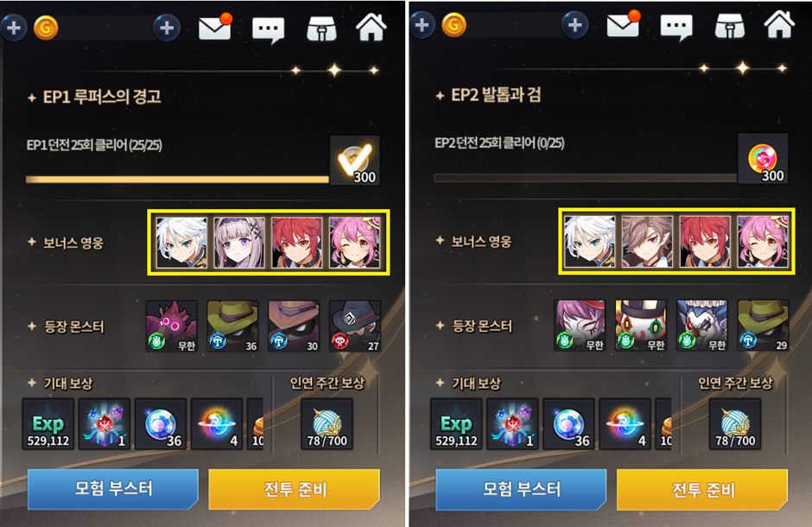812x527 pixels.
Task: View the pink crow monster in EP1 list
Action: [x=171, y=327]
